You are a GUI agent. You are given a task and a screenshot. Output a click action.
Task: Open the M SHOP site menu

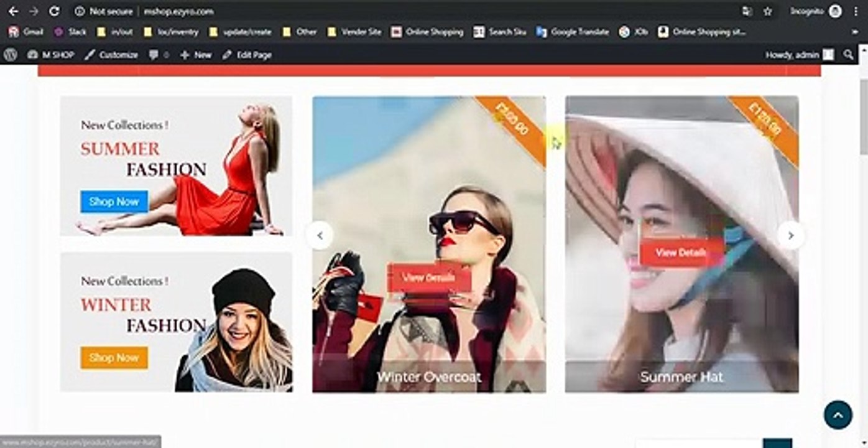point(50,55)
